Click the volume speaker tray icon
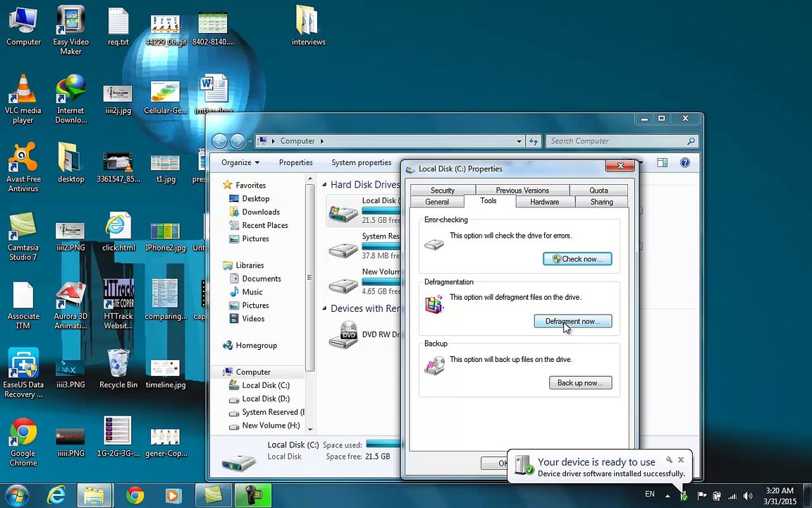This screenshot has height=508, width=812. point(748,496)
